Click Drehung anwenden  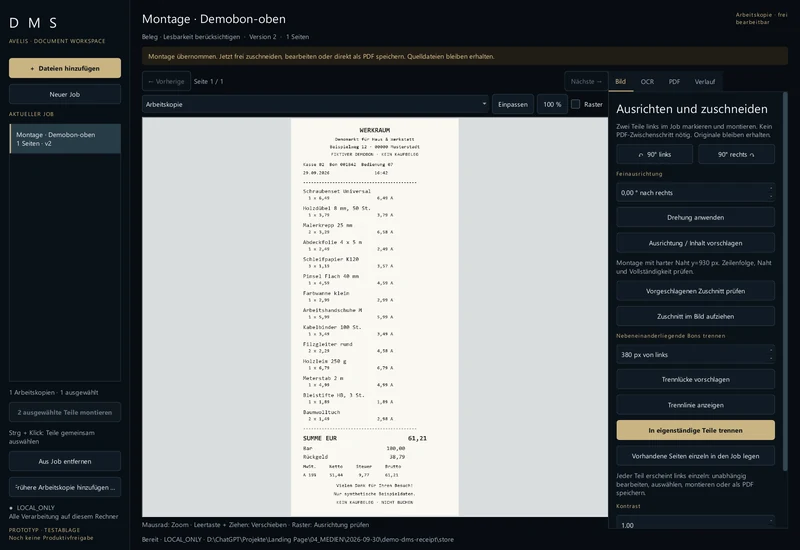click(x=695, y=217)
